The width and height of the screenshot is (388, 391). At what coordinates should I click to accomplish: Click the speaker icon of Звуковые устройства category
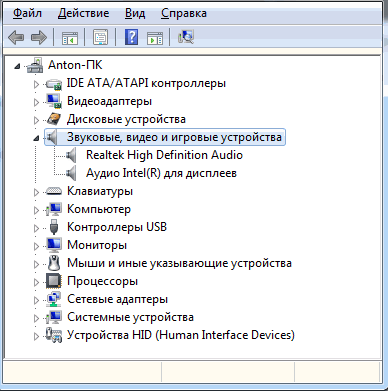coord(52,137)
